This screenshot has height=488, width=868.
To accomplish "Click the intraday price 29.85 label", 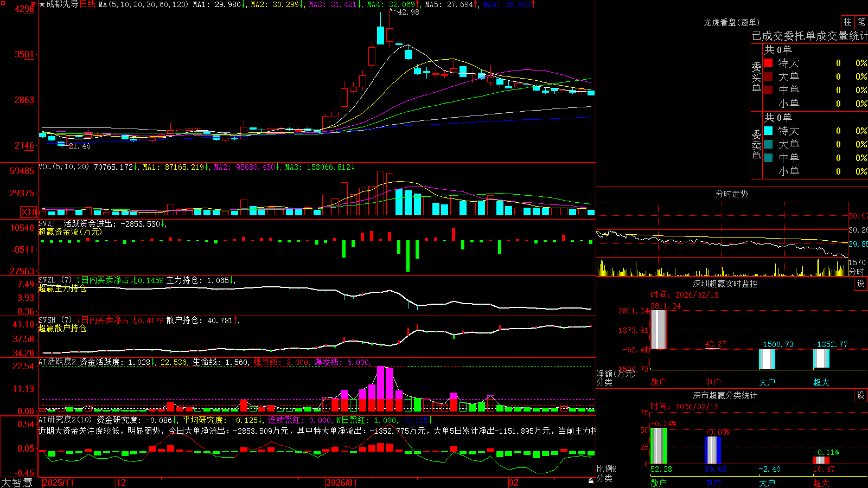I will tap(858, 244).
